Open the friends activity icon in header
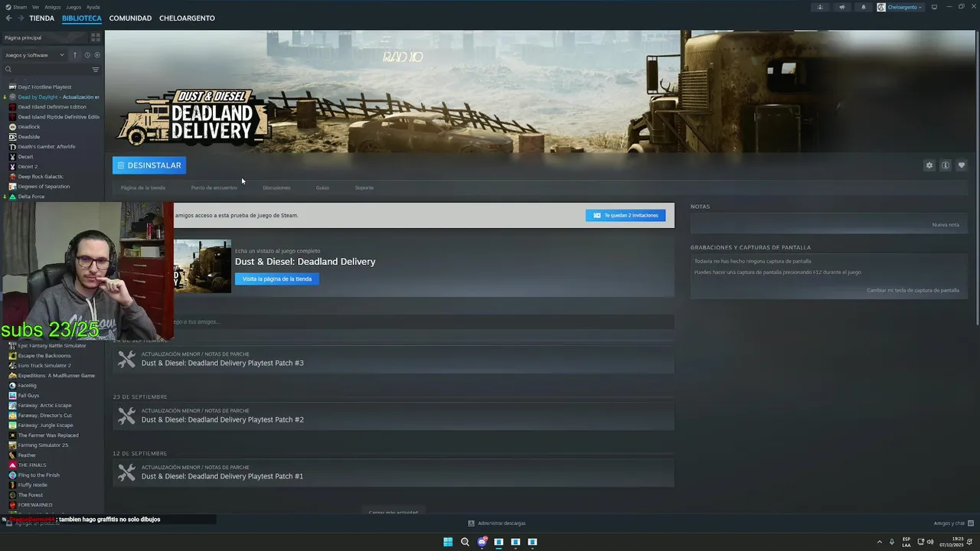Image resolution: width=980 pixels, height=551 pixels. click(x=820, y=7)
